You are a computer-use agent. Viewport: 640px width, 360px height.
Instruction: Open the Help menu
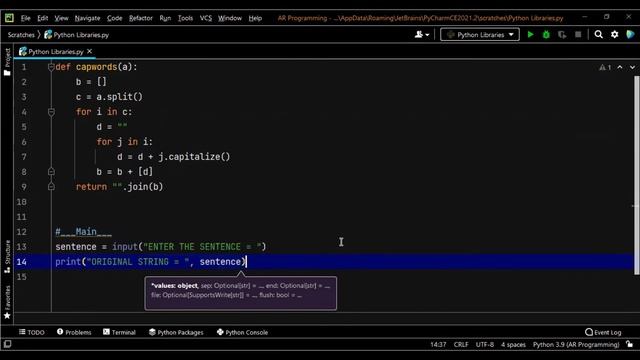click(255, 18)
